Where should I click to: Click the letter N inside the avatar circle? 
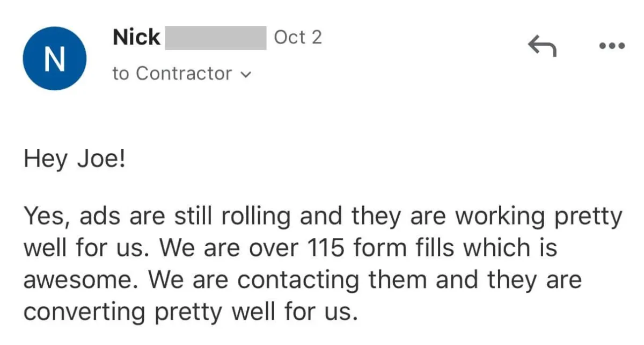54,59
